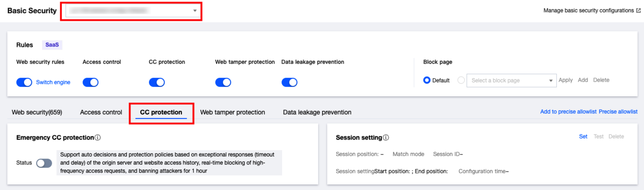Click info icon next to Emergency CC protection
This screenshot has height=190, width=644.
coord(97,138)
